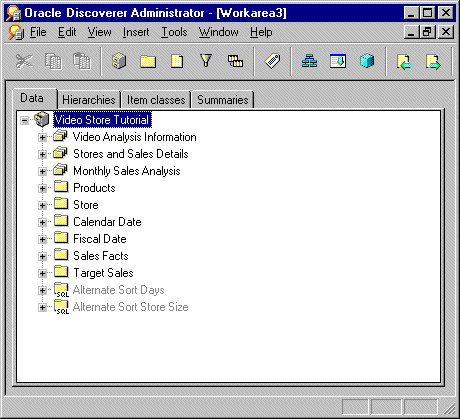Click the Load wizard toolbar icon
The height and width of the screenshot is (419, 460).
pos(338,61)
